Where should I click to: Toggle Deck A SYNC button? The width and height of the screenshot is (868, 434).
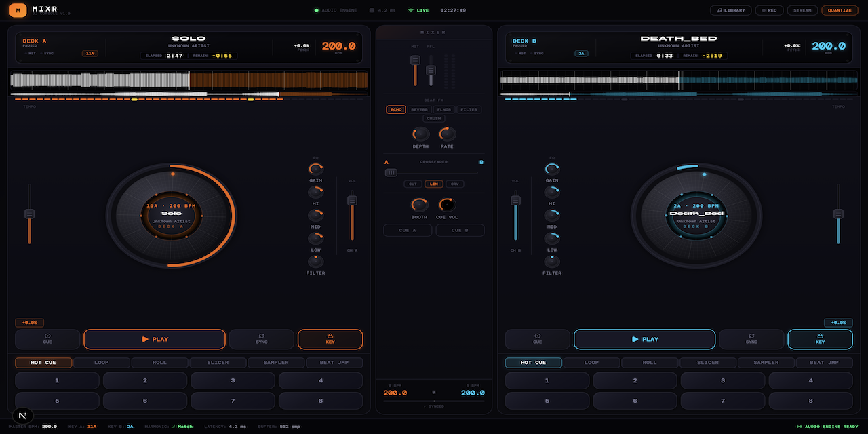click(x=262, y=339)
